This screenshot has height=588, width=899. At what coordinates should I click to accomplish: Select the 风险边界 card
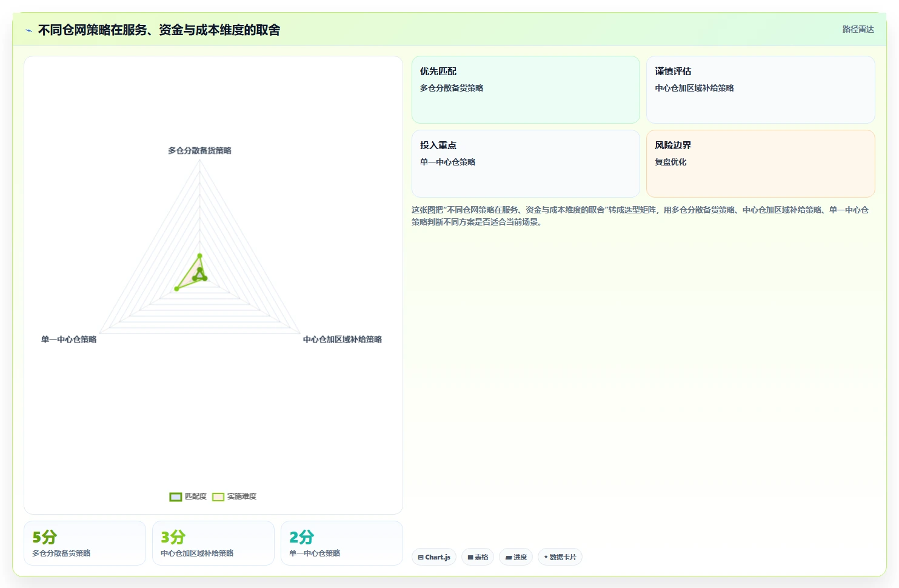click(x=761, y=164)
